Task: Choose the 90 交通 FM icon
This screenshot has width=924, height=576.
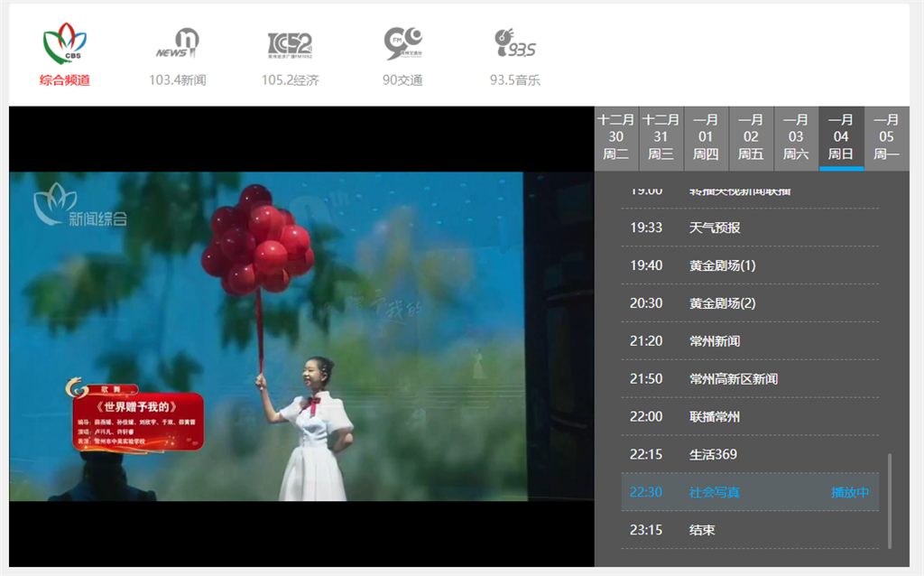Action: (x=402, y=43)
